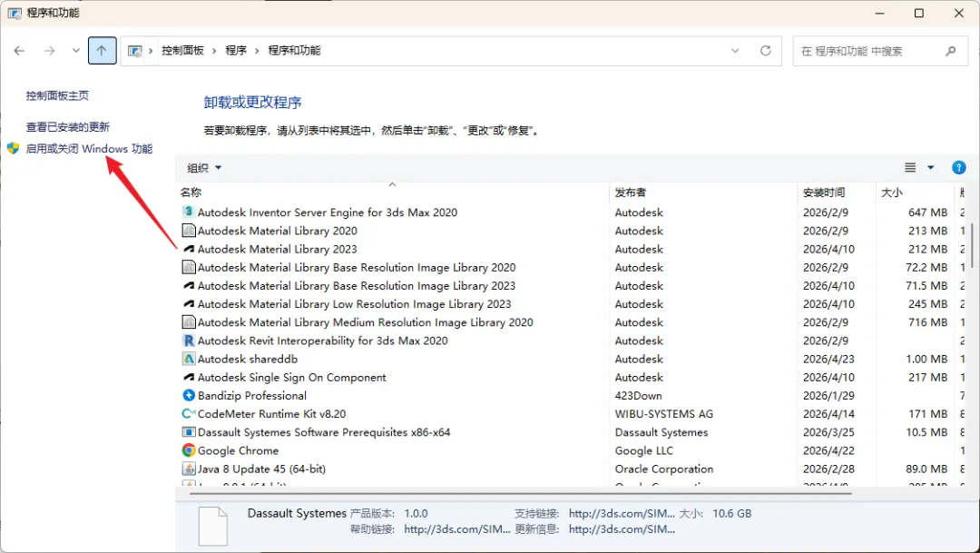This screenshot has height=553, width=980.
Task: Click publisher Oracle Corporation for Java 8
Action: (663, 469)
